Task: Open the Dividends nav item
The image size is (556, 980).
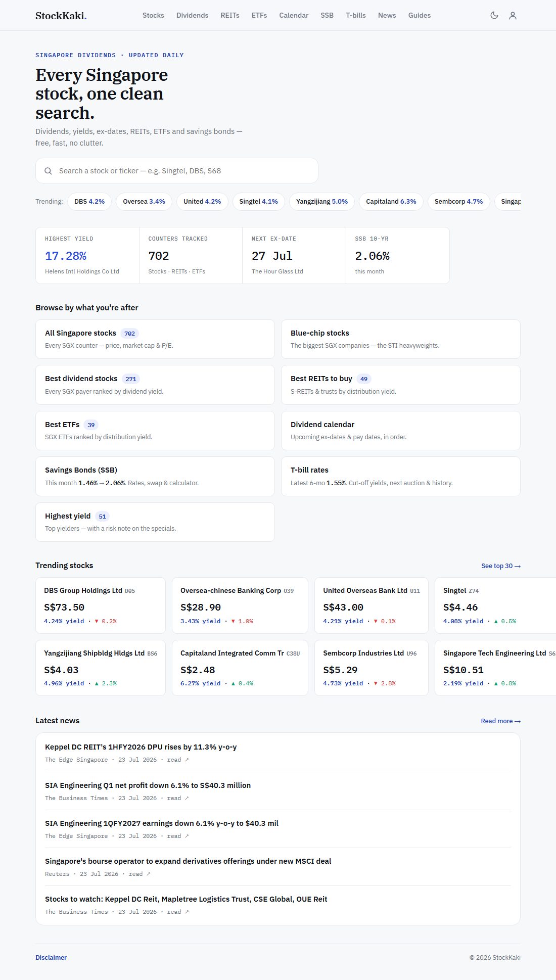Action: (x=192, y=15)
